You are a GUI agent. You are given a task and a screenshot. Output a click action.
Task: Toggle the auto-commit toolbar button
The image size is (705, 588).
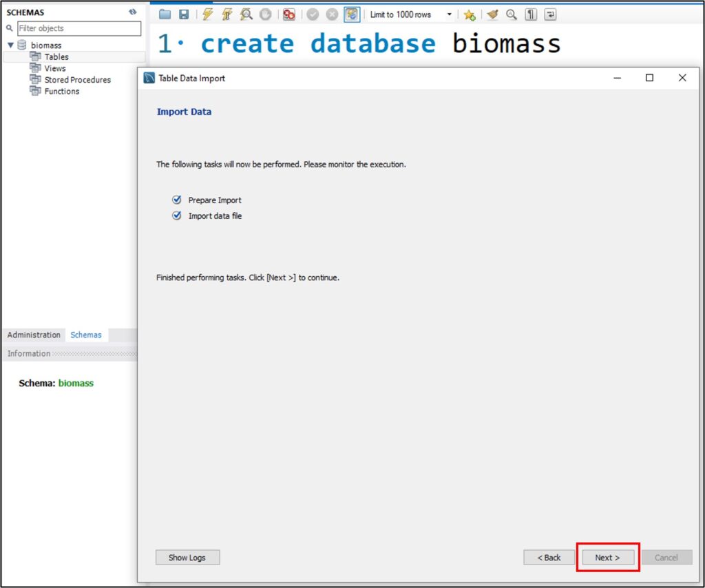coord(352,14)
